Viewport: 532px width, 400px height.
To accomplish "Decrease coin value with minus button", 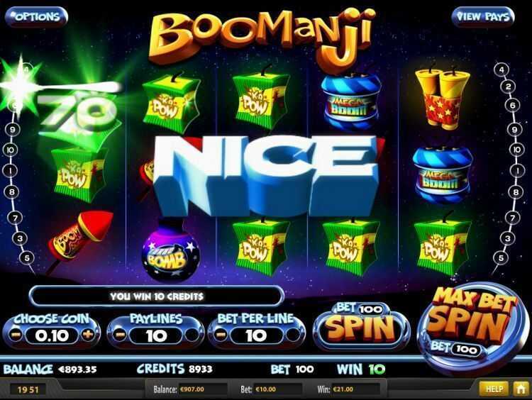I will (16, 335).
